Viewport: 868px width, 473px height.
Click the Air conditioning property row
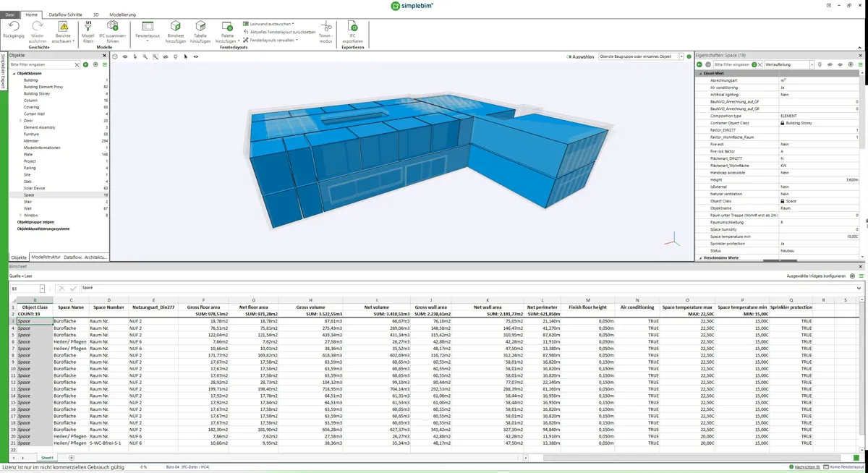[x=778, y=88]
